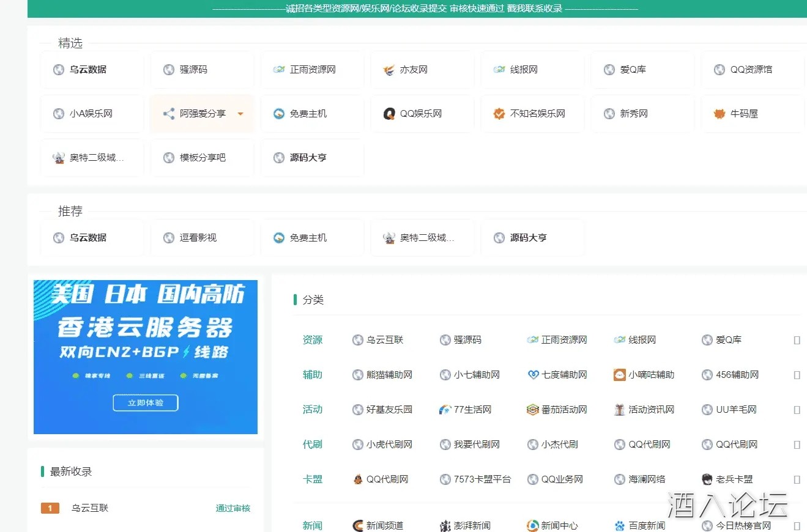The image size is (807, 532).
Task: Click the 77生活网 site icon
Action: click(x=445, y=410)
